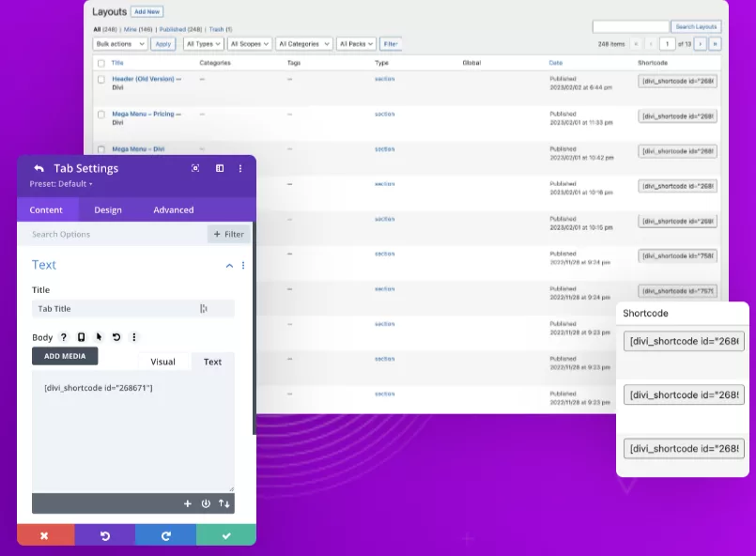This screenshot has height=556, width=756.
Task: Open Trash (1) layouts filter
Action: tap(221, 29)
